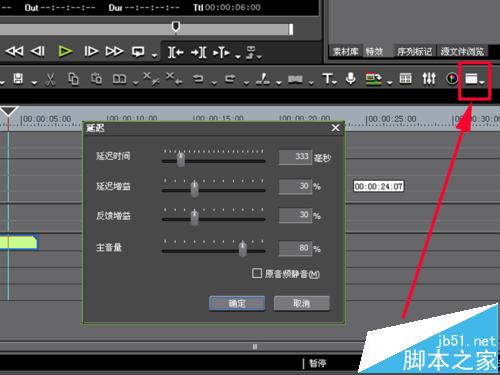The height and width of the screenshot is (375, 500).
Task: Start playback with the green play button
Action: pos(65,51)
